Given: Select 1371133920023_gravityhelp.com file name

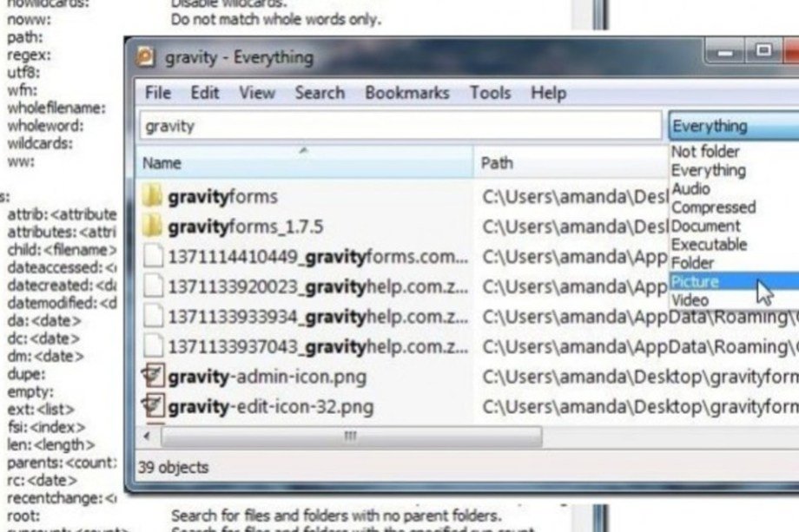Looking at the screenshot, I should (x=318, y=286).
